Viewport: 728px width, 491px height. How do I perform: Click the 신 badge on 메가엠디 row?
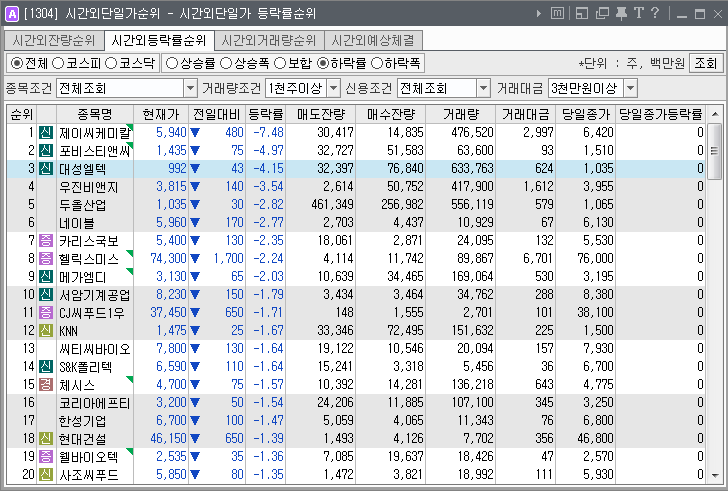pos(46,277)
